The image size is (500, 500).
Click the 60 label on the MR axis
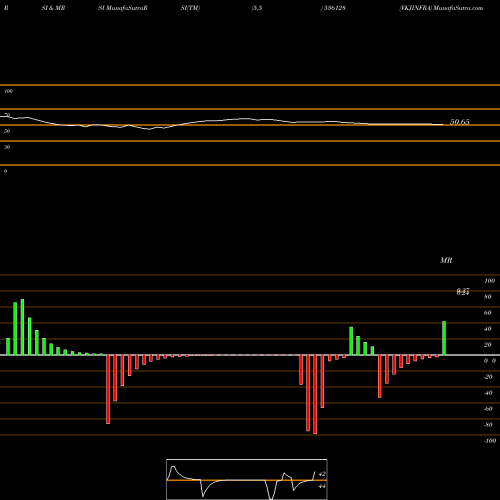click(488, 313)
